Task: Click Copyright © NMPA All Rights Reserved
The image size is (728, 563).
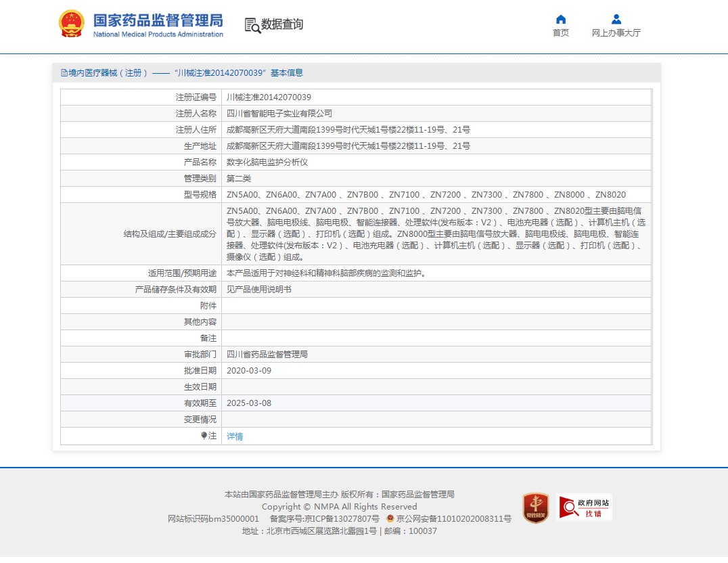Action: tap(340, 506)
